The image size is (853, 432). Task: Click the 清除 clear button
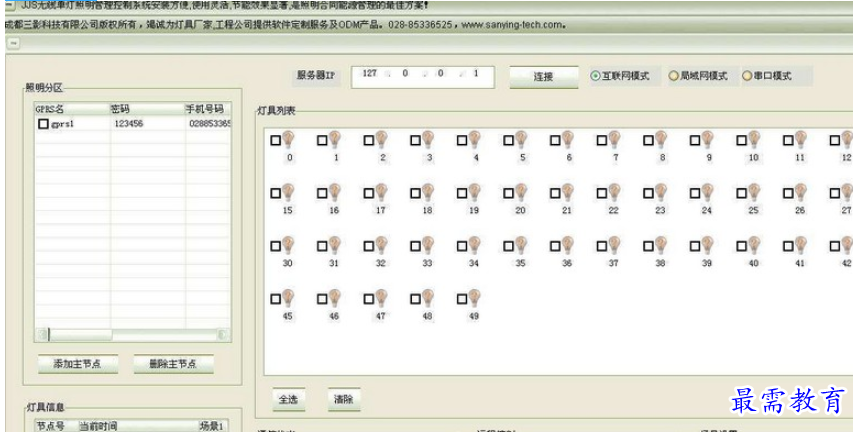coord(344,399)
